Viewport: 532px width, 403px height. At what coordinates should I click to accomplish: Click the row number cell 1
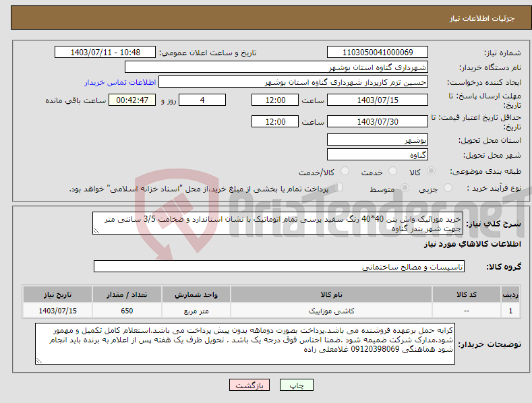point(510,311)
